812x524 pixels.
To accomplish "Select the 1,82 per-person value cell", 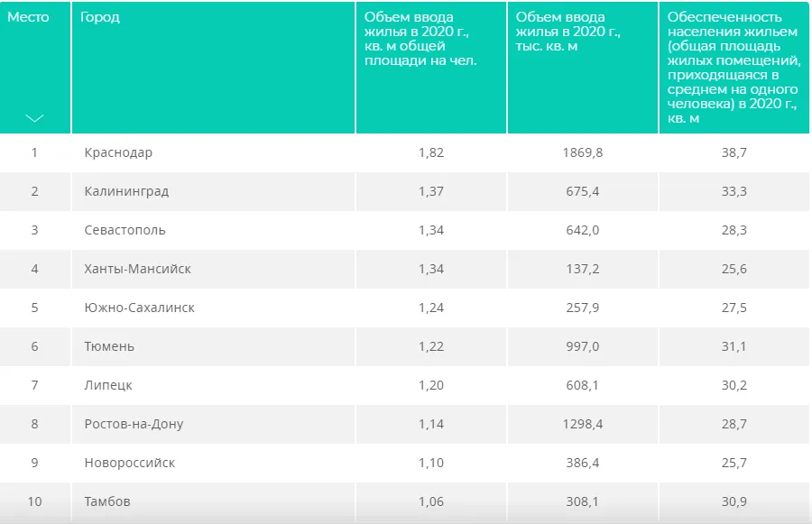I will (x=431, y=152).
